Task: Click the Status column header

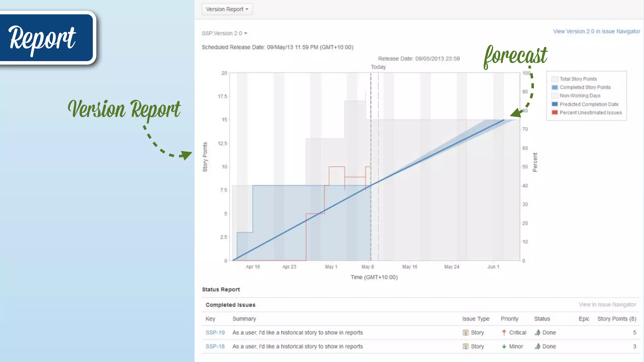Action: click(542, 319)
